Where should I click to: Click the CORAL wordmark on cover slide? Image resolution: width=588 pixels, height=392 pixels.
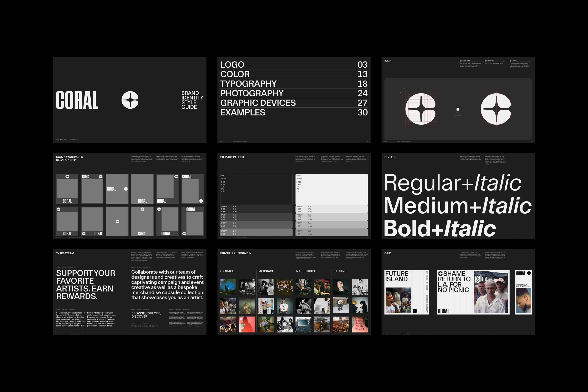point(77,100)
